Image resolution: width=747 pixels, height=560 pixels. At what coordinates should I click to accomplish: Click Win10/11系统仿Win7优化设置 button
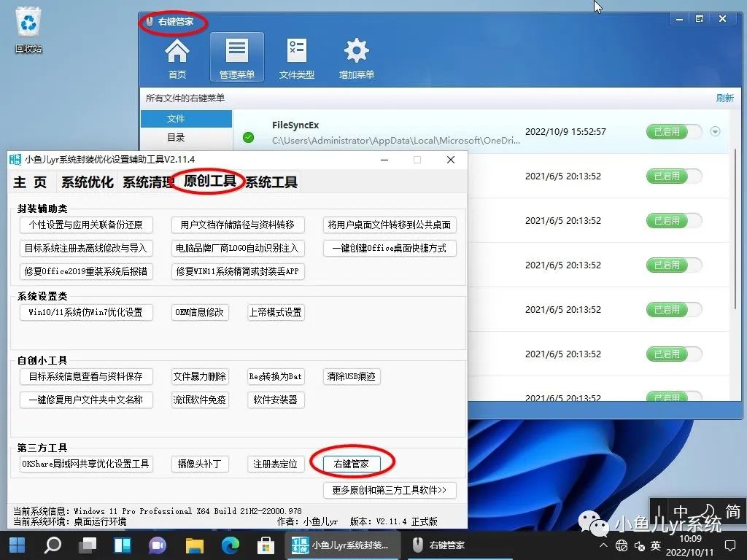86,312
